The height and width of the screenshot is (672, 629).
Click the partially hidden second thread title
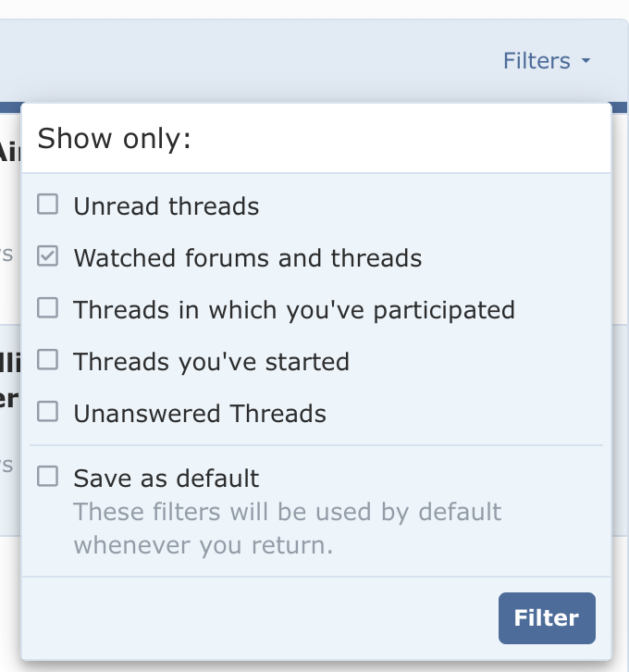tap(9, 380)
